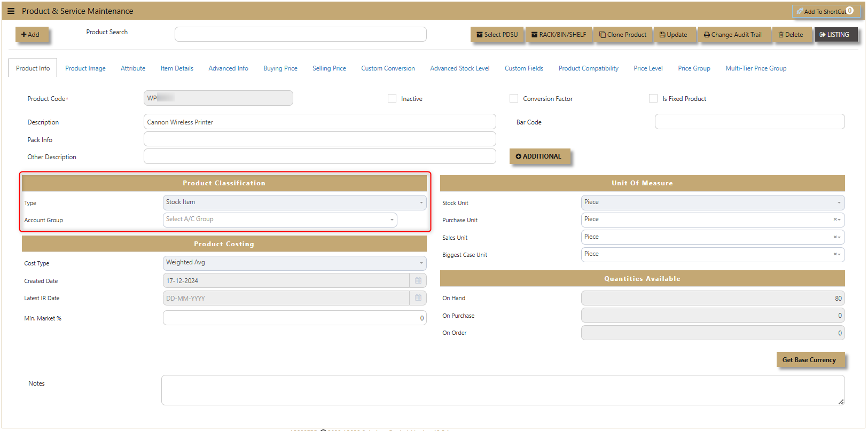The width and height of the screenshot is (868, 431).
Task: Check the Is Fixed Product box
Action: 653,98
